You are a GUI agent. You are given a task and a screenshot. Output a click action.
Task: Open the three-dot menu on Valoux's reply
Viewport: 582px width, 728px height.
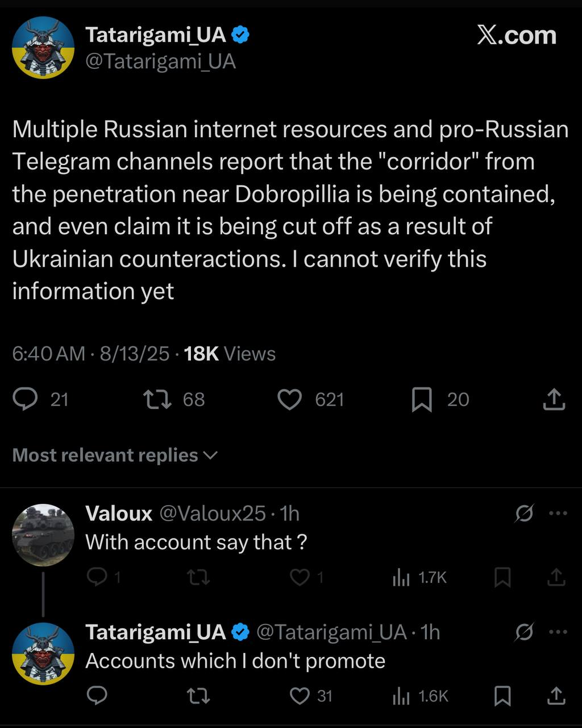[558, 514]
